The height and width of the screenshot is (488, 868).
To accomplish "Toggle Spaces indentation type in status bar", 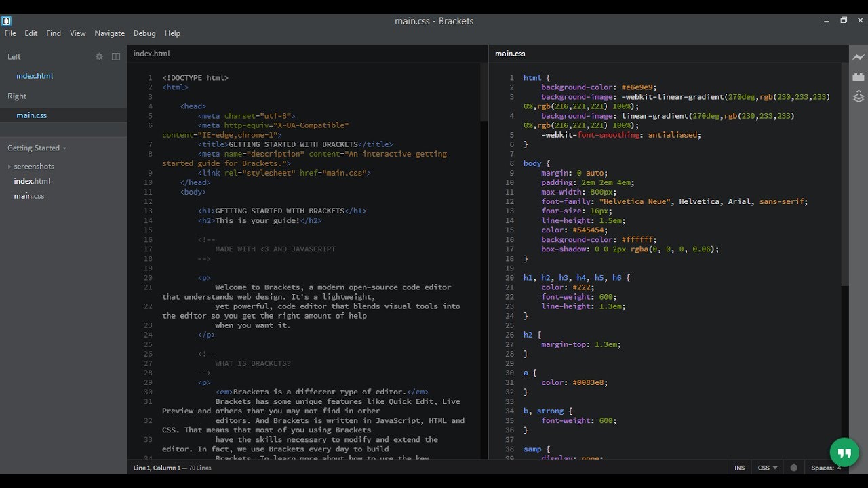I will point(822,468).
